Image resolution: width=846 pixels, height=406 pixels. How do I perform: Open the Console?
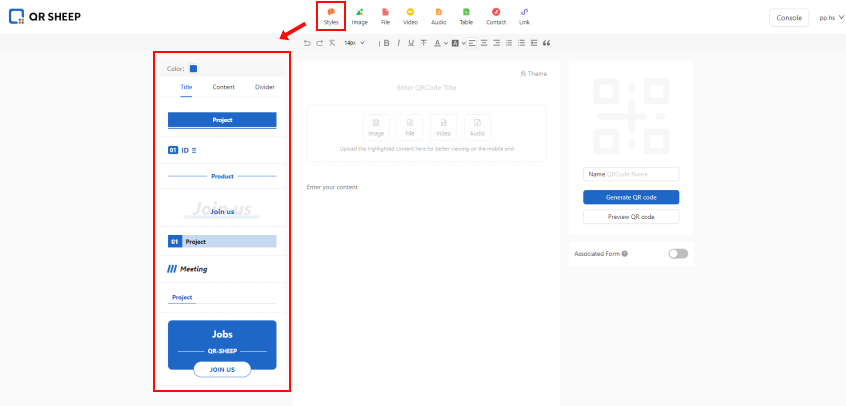click(x=789, y=18)
